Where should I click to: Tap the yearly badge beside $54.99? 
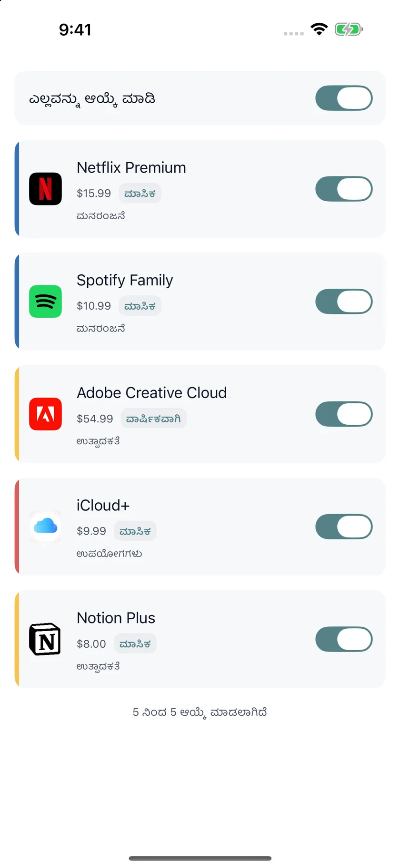click(x=153, y=419)
